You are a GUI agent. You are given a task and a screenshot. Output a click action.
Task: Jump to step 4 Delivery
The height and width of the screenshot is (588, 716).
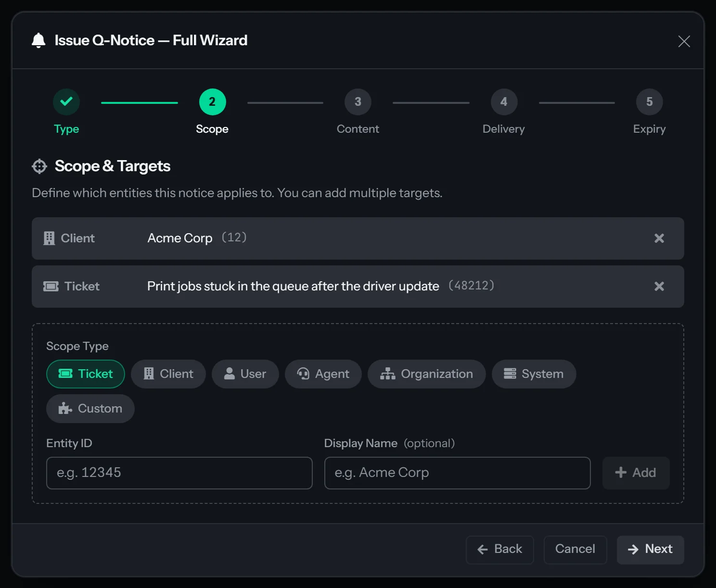click(x=504, y=101)
